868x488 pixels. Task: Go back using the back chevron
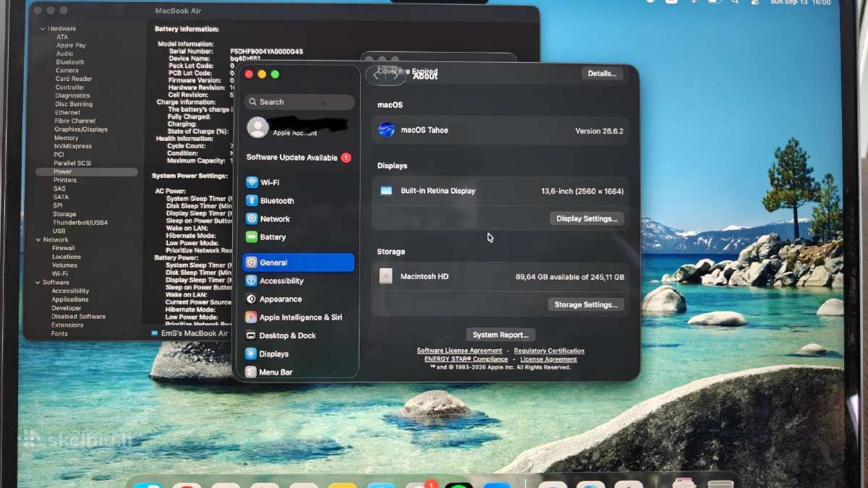pyautogui.click(x=376, y=74)
